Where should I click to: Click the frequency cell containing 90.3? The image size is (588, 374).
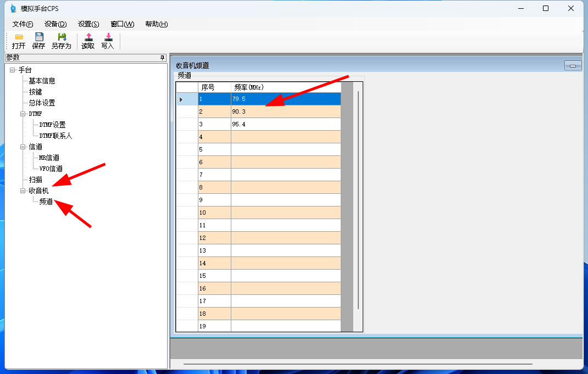pos(285,111)
